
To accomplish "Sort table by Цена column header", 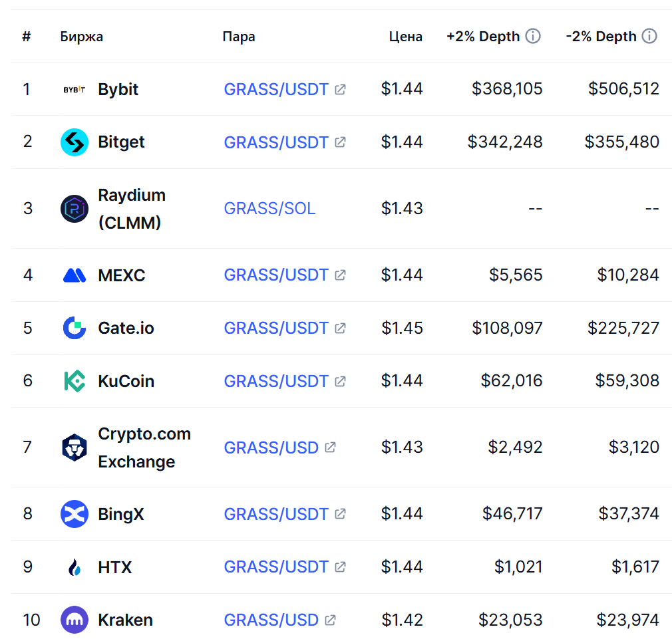I will [405, 37].
